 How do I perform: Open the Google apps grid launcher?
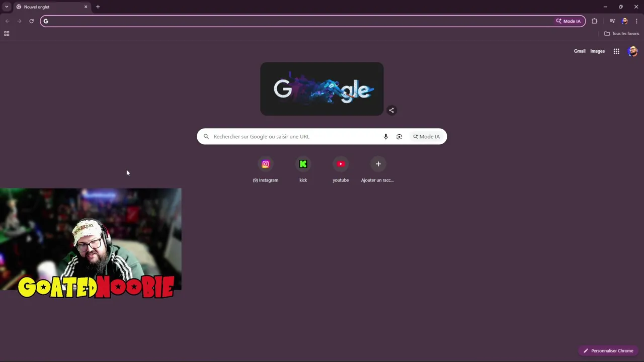(x=616, y=51)
